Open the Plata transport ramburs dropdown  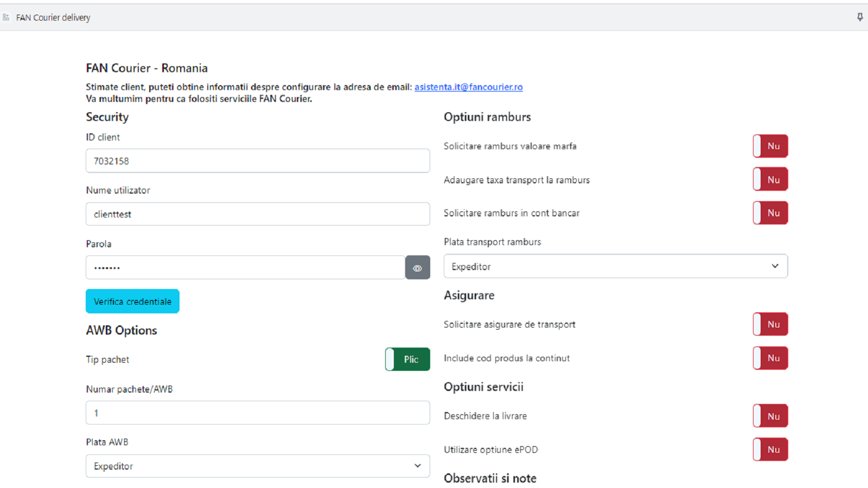click(x=616, y=266)
